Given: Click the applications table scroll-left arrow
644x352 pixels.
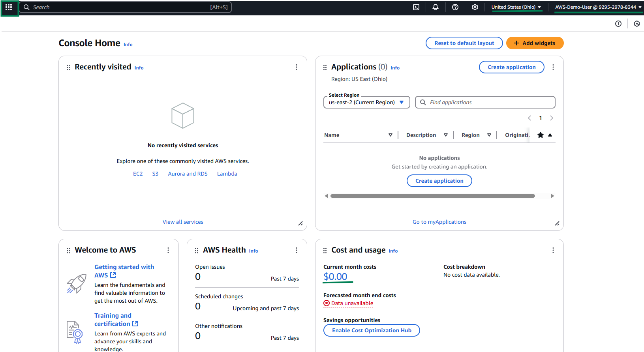Looking at the screenshot, I should pyautogui.click(x=327, y=196).
